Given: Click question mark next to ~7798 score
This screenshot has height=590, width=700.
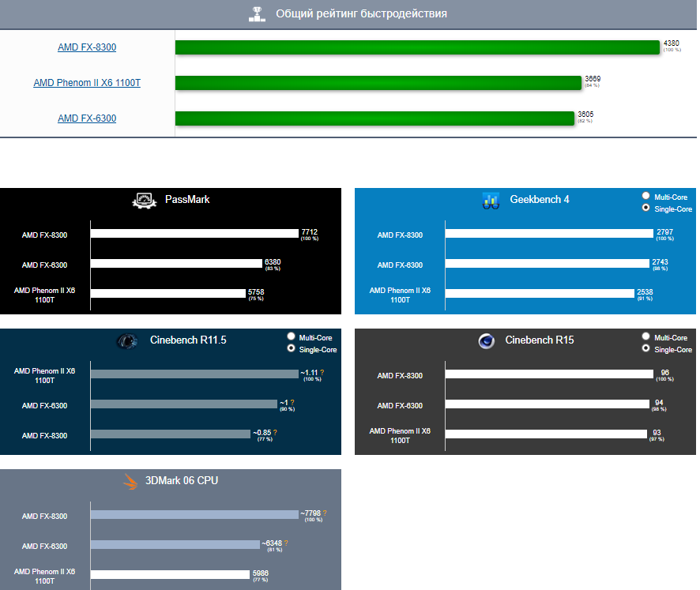Looking at the screenshot, I should 325,513.
